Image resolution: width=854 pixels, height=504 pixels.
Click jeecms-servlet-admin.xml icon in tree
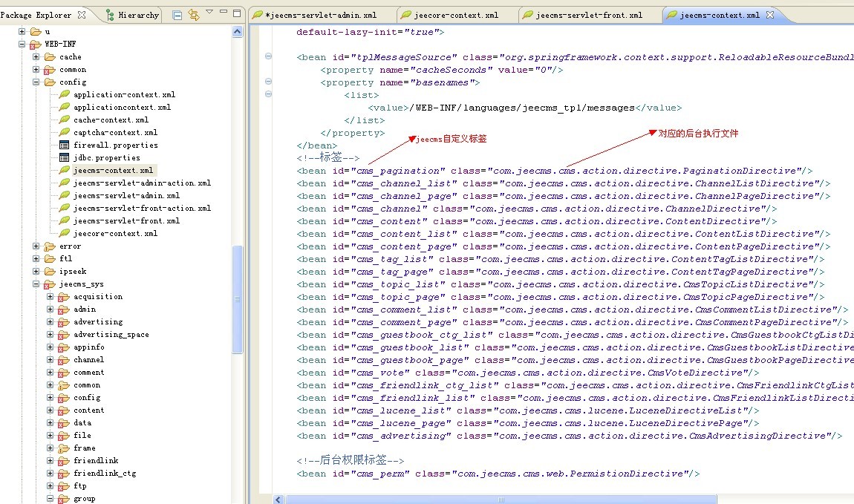click(65, 195)
